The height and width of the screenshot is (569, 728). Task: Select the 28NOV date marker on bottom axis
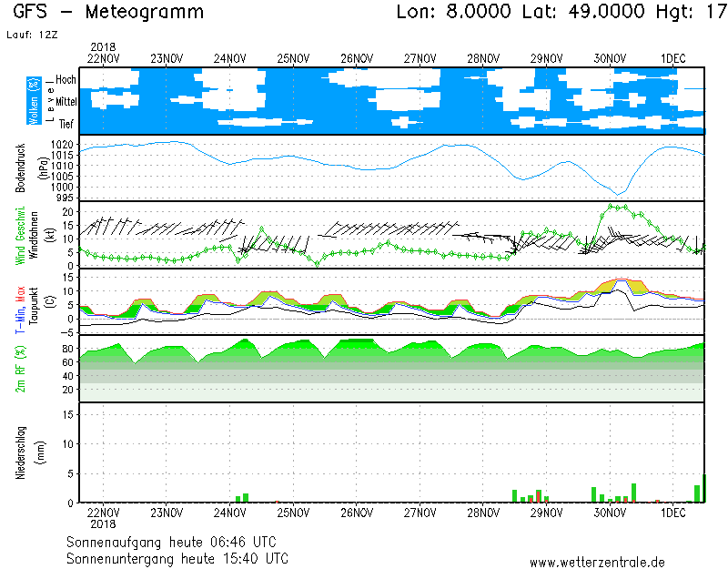[x=483, y=513]
